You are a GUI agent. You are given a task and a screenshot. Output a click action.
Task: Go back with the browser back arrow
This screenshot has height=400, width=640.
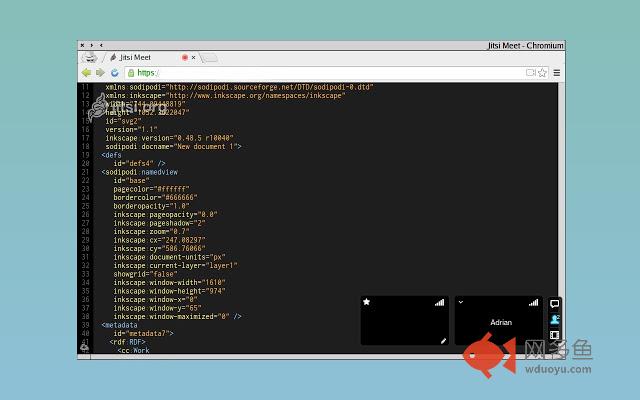[x=86, y=73]
